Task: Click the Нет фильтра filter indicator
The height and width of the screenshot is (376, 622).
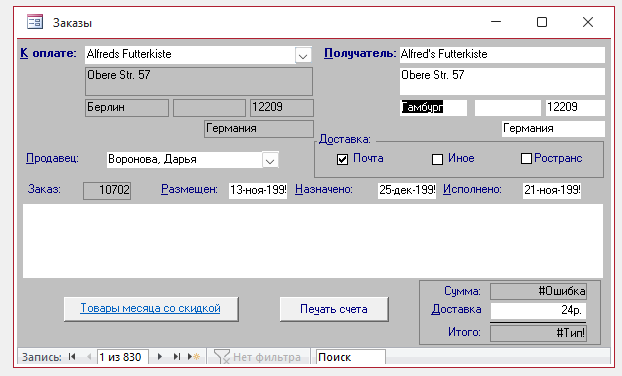Action: [257, 357]
